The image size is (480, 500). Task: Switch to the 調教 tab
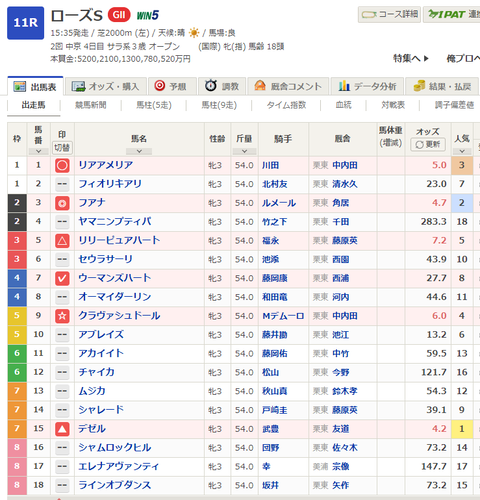click(x=222, y=87)
